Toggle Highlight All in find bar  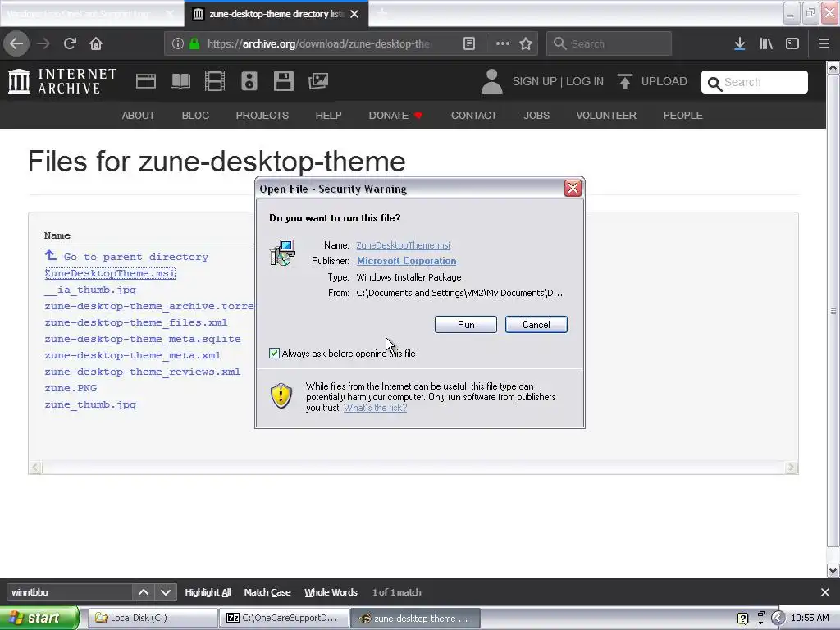(x=208, y=592)
